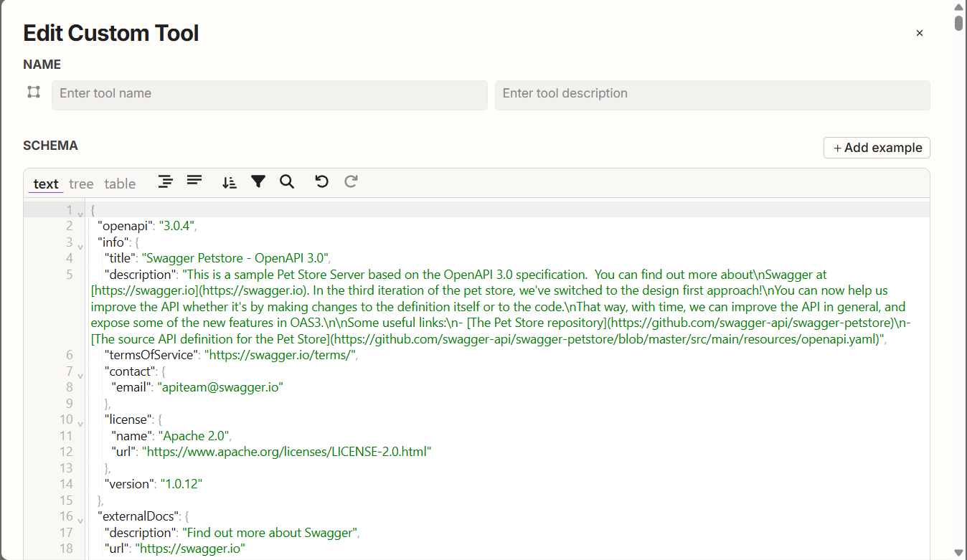Click the compact JSON icon
The image size is (967, 560).
point(194,182)
